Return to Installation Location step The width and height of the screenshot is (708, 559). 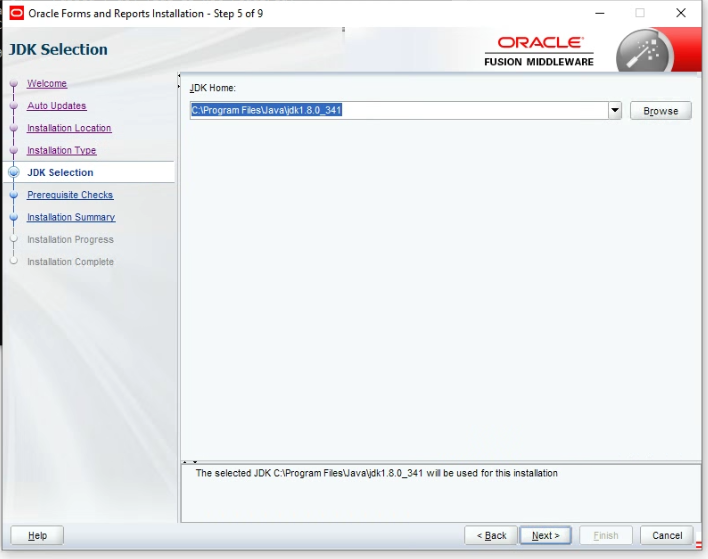(69, 128)
